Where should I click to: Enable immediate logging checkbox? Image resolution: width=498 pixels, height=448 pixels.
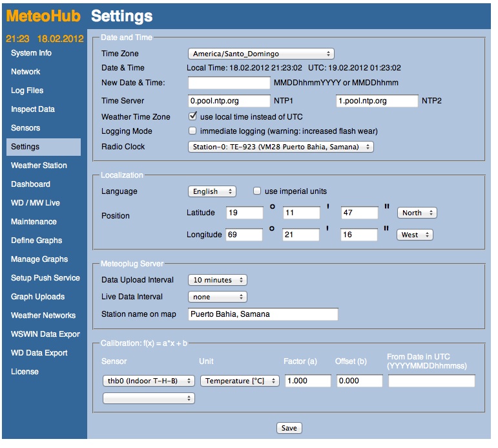[192, 131]
